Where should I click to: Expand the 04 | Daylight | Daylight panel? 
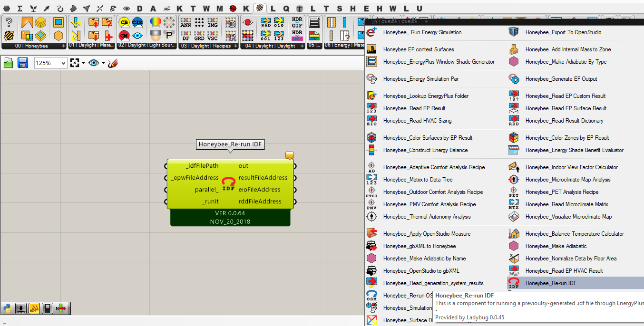(302, 46)
